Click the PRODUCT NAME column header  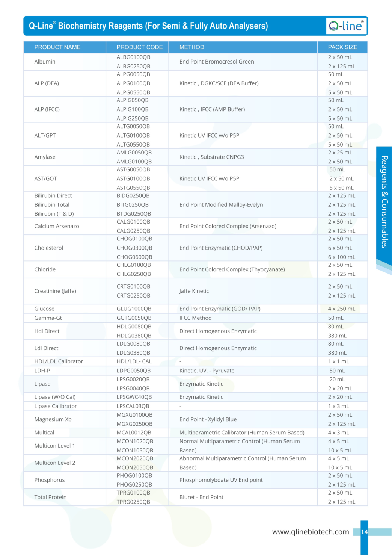pos(57,47)
